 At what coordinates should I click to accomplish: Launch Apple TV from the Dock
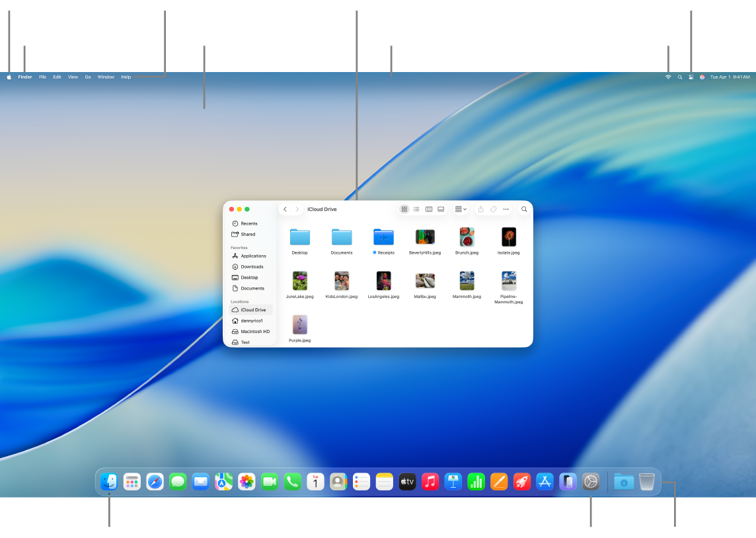[408, 482]
